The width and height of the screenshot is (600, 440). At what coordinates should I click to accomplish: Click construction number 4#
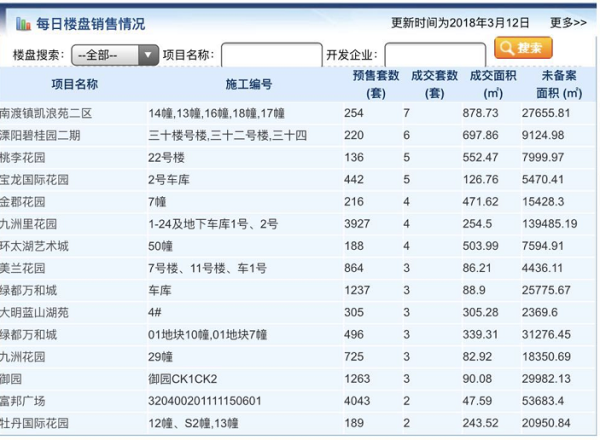coord(155,313)
